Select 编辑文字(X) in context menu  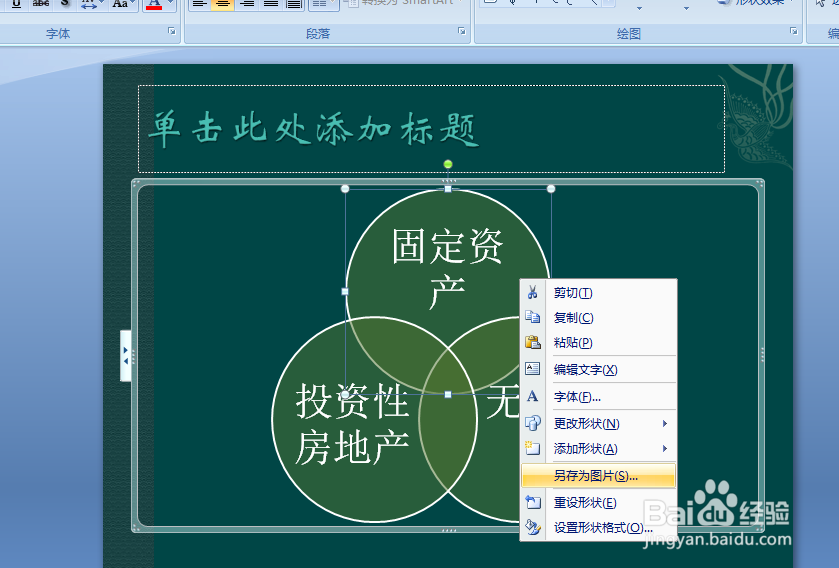point(598,370)
